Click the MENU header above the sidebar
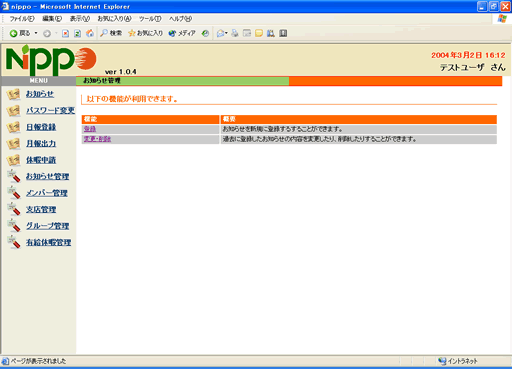512x369 pixels. click(39, 81)
